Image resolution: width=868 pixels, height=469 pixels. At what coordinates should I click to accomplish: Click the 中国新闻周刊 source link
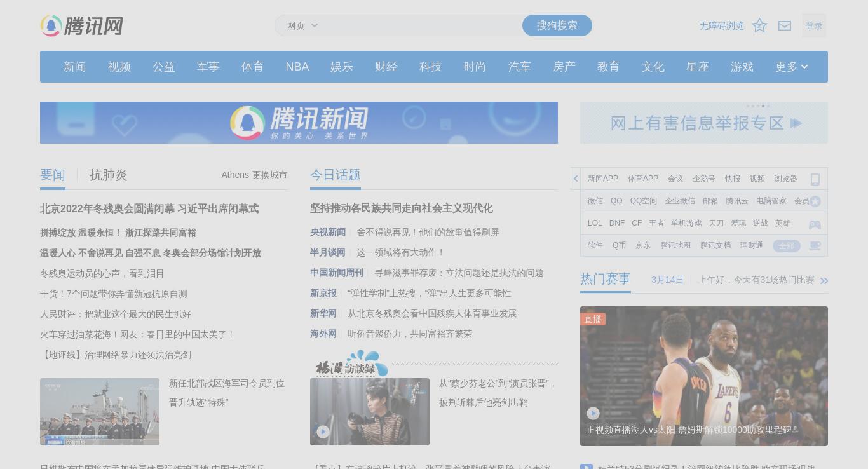[x=337, y=273]
